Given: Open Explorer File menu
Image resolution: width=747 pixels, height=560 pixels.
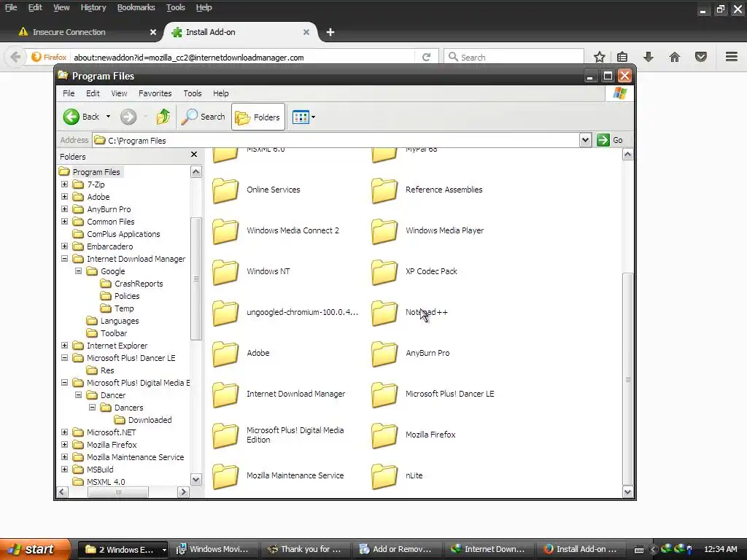Looking at the screenshot, I should pos(69,93).
